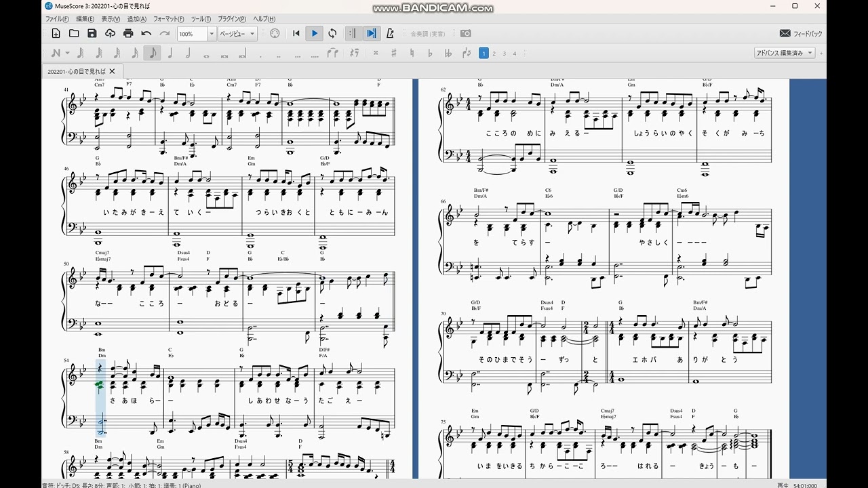Select the quarter note duration
The width and height of the screenshot is (868, 488).
coord(170,53)
